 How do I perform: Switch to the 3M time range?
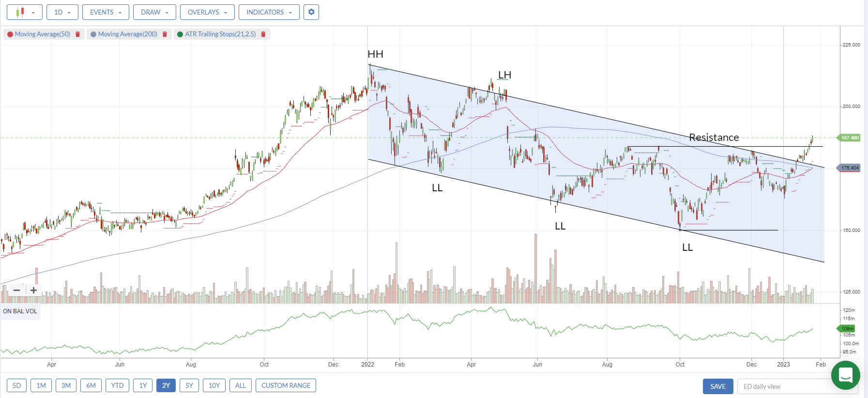point(66,385)
